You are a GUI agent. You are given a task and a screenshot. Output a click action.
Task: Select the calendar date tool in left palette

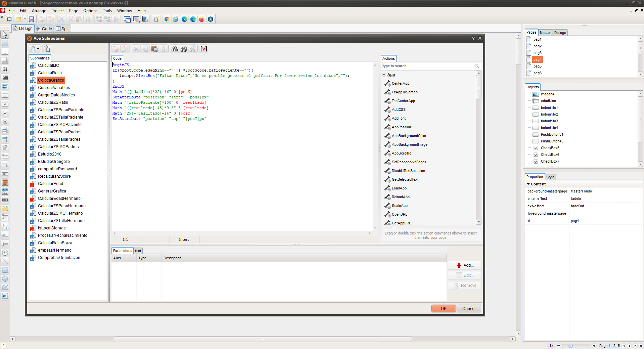point(5,191)
